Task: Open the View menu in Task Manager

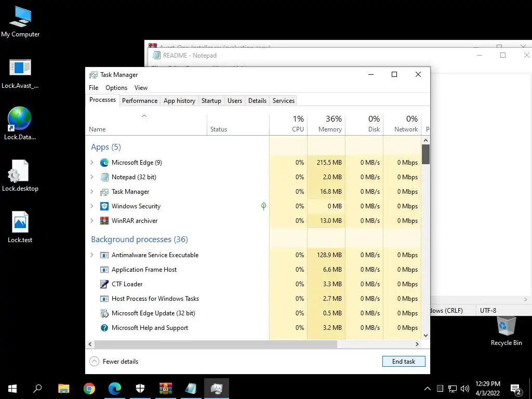Action: click(141, 87)
